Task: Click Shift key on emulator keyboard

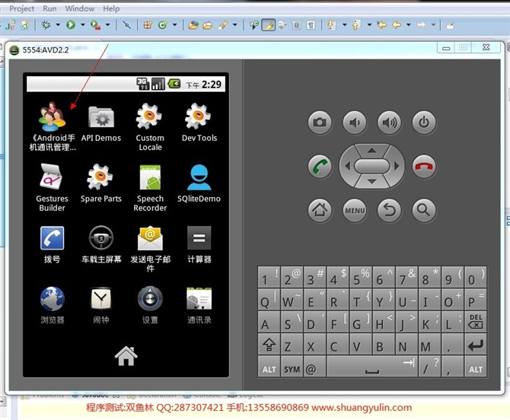Action: point(269,344)
